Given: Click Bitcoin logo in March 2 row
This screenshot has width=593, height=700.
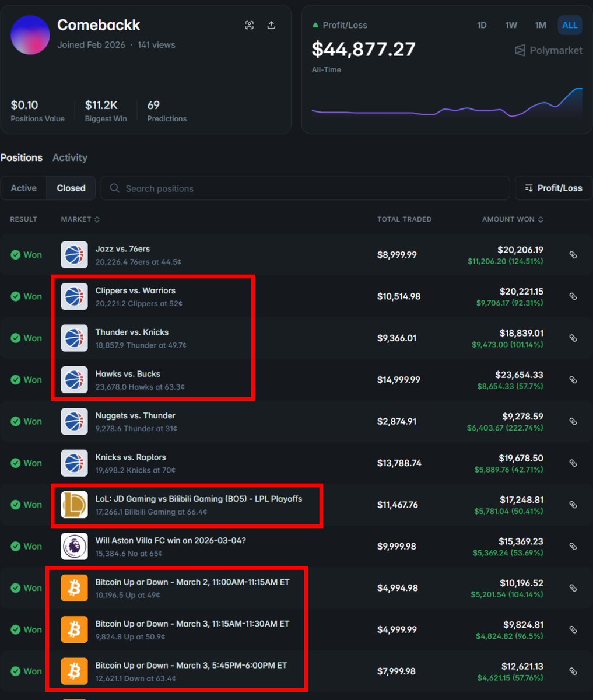Looking at the screenshot, I should coord(74,588).
